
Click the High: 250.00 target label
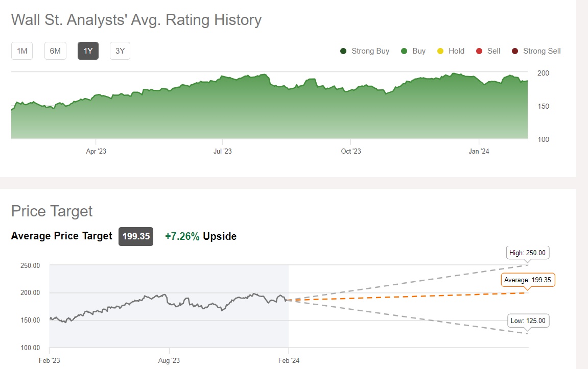click(x=528, y=253)
